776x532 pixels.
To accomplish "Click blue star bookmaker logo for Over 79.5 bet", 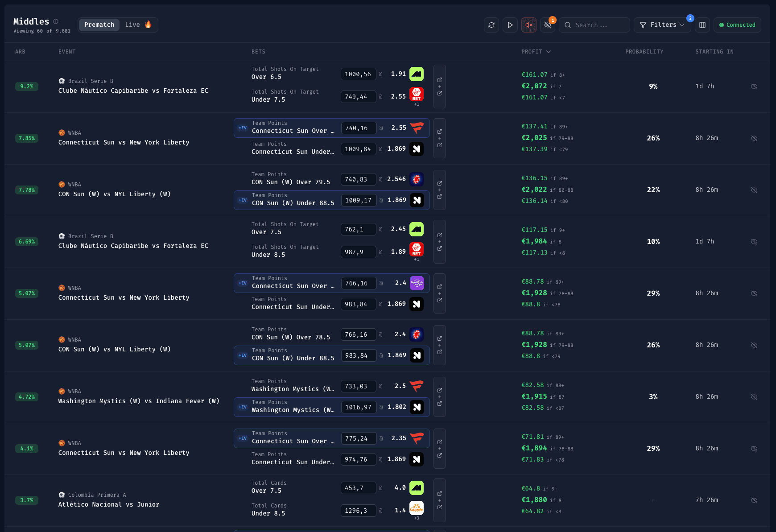I will pos(417,179).
